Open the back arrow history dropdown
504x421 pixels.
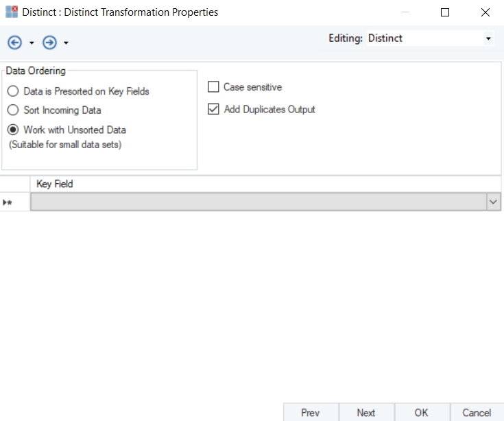[32, 43]
